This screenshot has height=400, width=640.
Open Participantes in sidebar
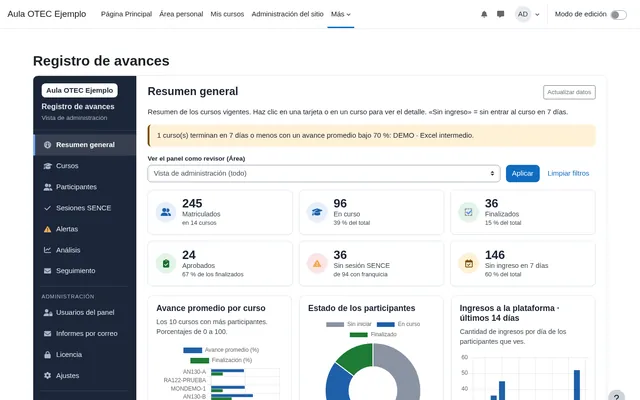click(x=85, y=187)
